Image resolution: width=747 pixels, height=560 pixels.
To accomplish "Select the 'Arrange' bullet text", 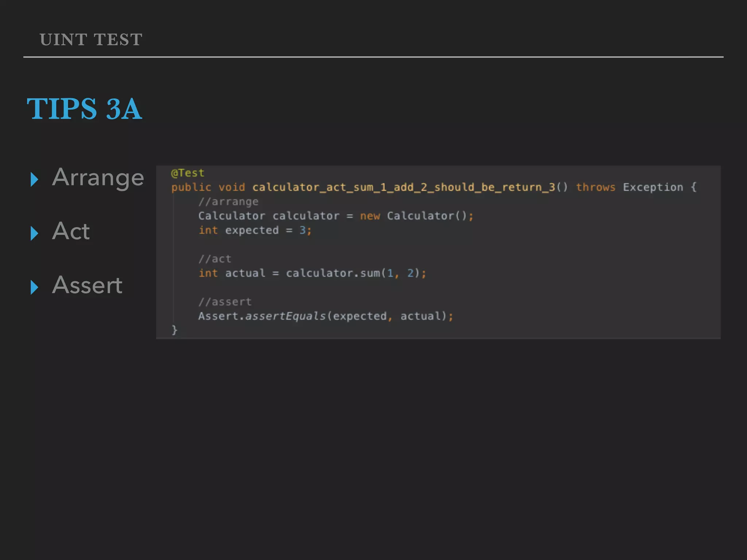I will [x=98, y=179].
